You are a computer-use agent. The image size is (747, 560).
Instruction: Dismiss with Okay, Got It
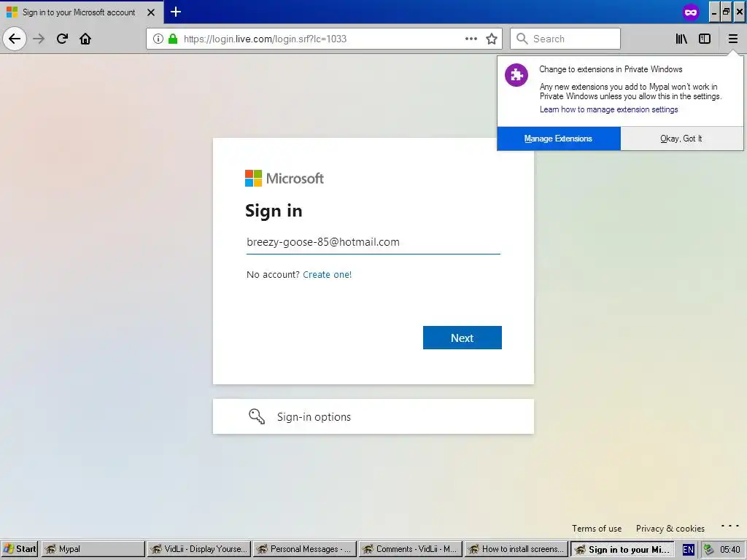(x=681, y=139)
